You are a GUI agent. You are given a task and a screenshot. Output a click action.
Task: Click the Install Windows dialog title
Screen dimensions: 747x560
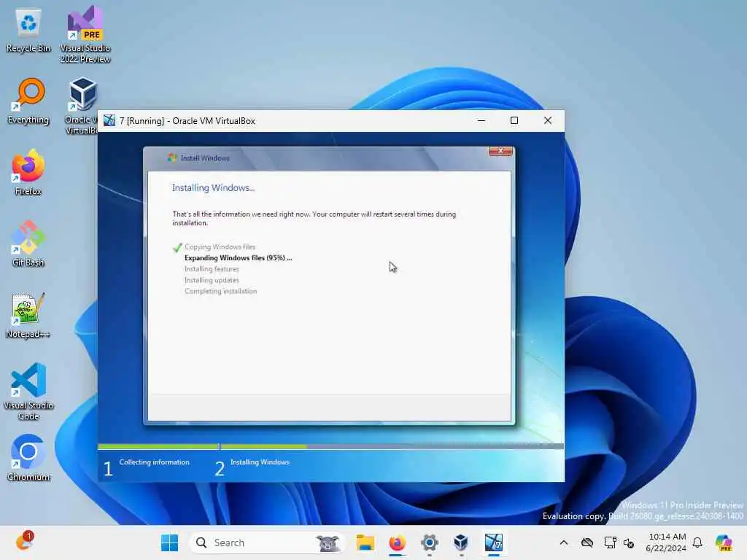click(205, 158)
